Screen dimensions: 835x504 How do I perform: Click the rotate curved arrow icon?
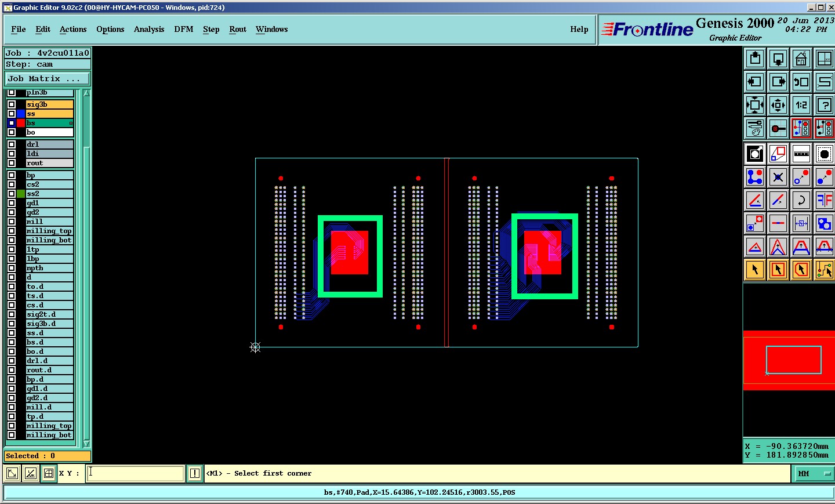(801, 200)
